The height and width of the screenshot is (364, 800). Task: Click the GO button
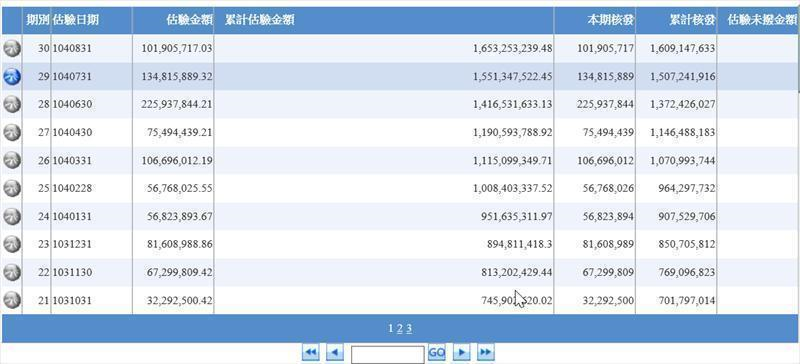pyautogui.click(x=437, y=352)
